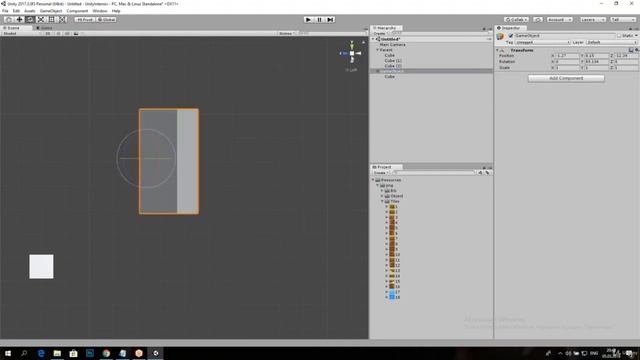Viewport: 640px width, 360px height.
Task: Toggle scene lighting in Scene toolbar
Action: [x=58, y=33]
